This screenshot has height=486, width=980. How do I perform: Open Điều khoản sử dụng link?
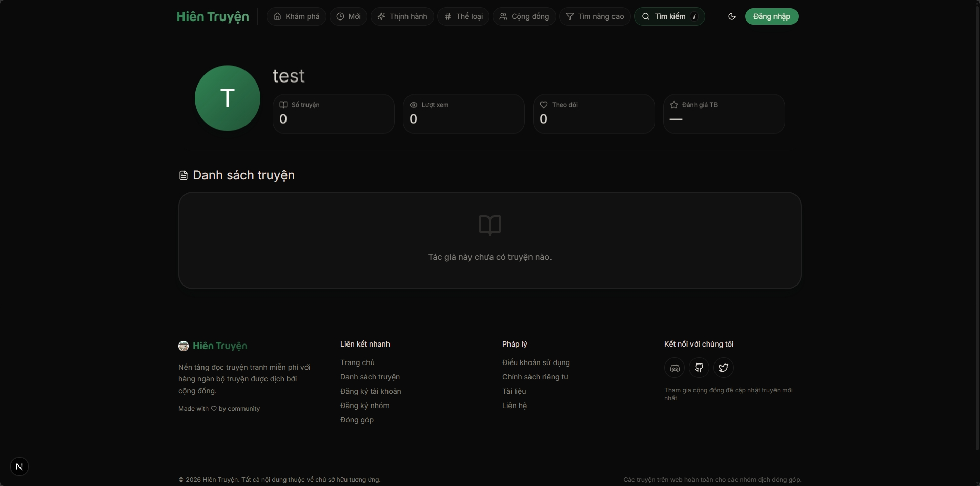pos(536,362)
